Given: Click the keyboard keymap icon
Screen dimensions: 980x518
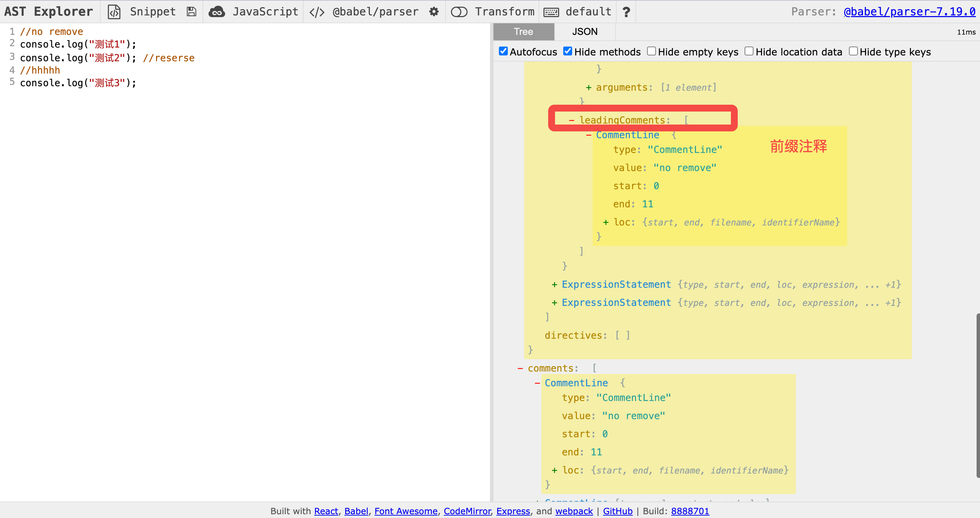Looking at the screenshot, I should coord(551,12).
